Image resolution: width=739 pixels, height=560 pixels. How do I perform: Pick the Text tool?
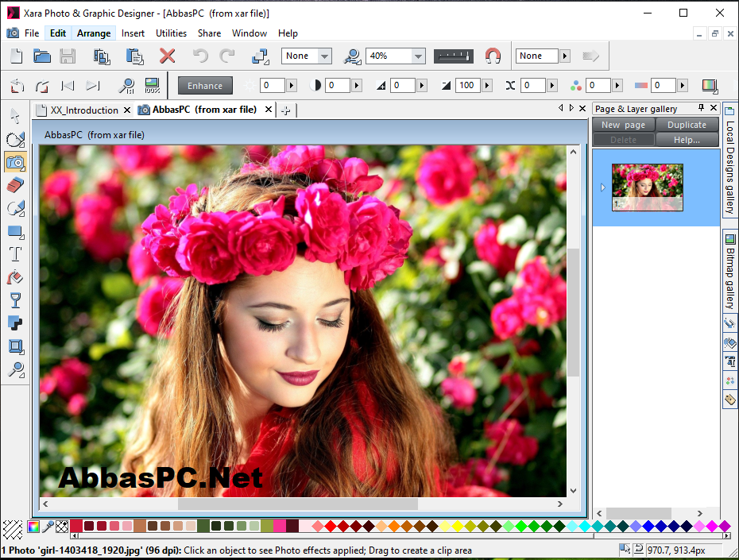15,254
